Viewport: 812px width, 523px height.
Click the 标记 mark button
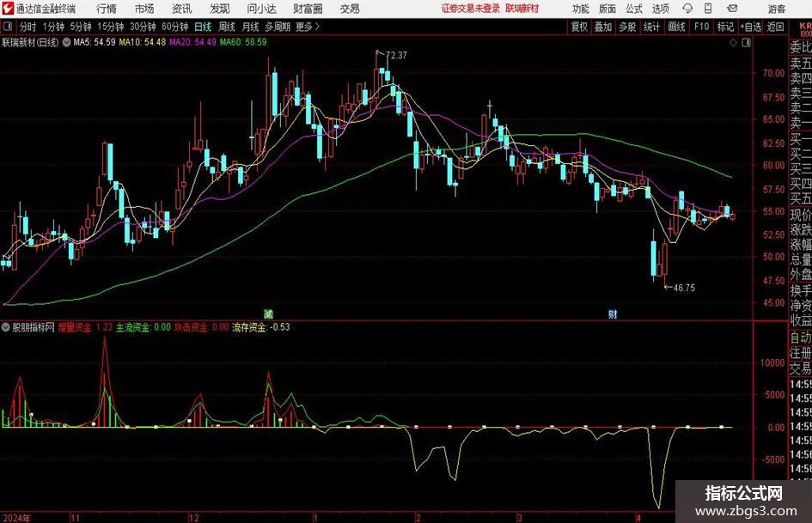(725, 27)
